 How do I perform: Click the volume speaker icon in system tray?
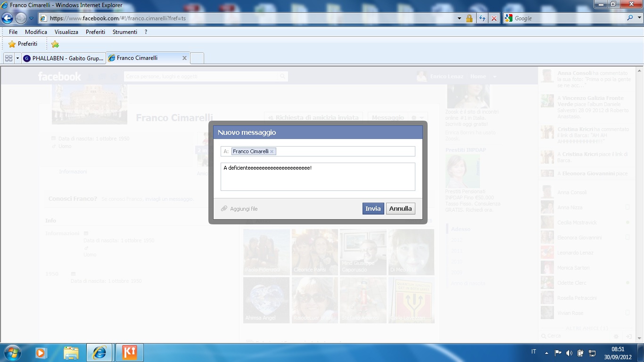coord(569,352)
